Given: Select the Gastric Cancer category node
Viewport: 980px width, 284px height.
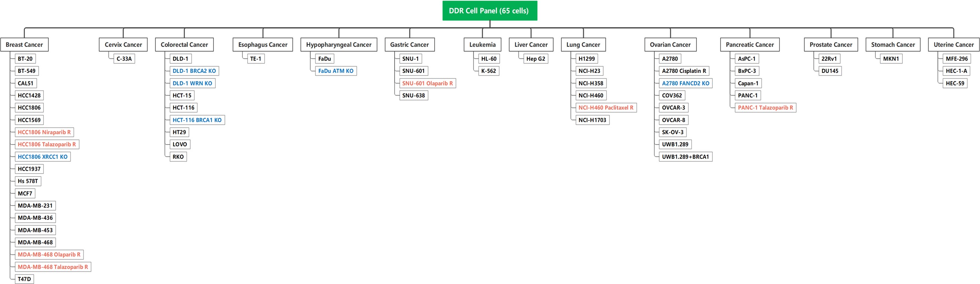Looking at the screenshot, I should [x=409, y=45].
